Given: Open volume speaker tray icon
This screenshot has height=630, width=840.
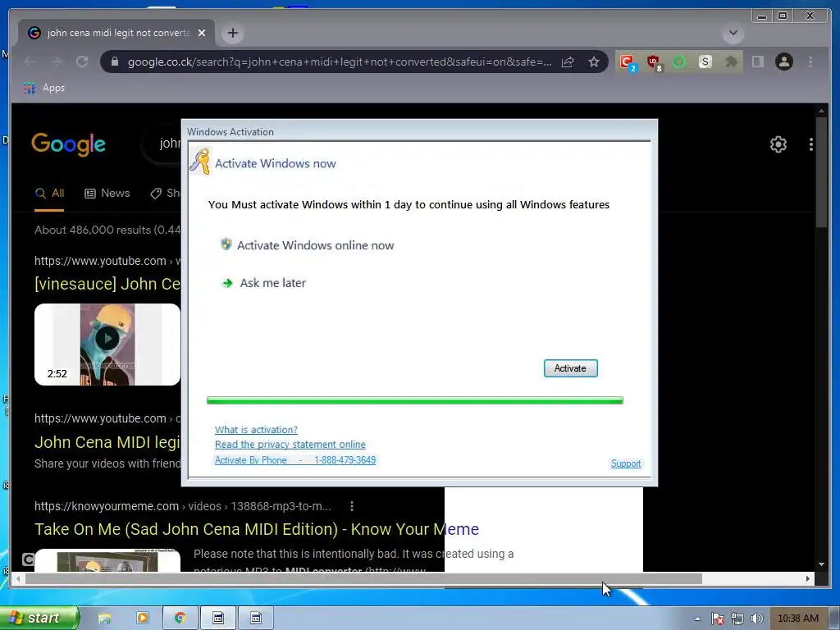Looking at the screenshot, I should [x=756, y=619].
